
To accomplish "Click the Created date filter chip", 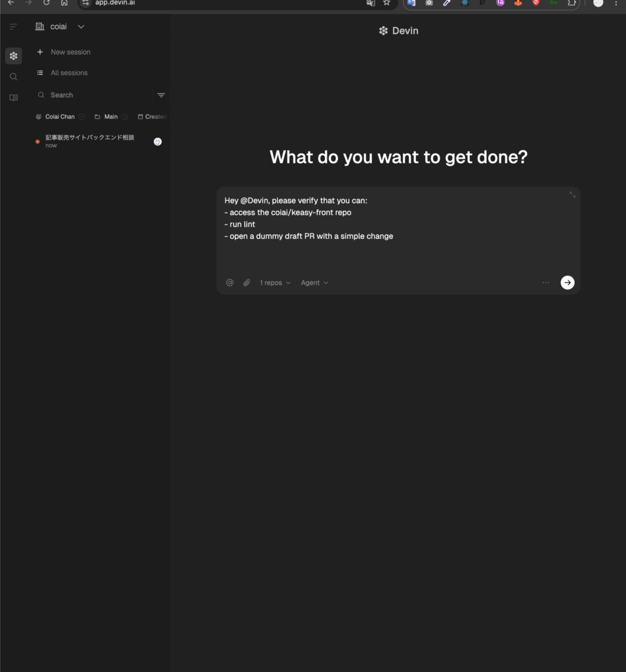I will coord(153,117).
